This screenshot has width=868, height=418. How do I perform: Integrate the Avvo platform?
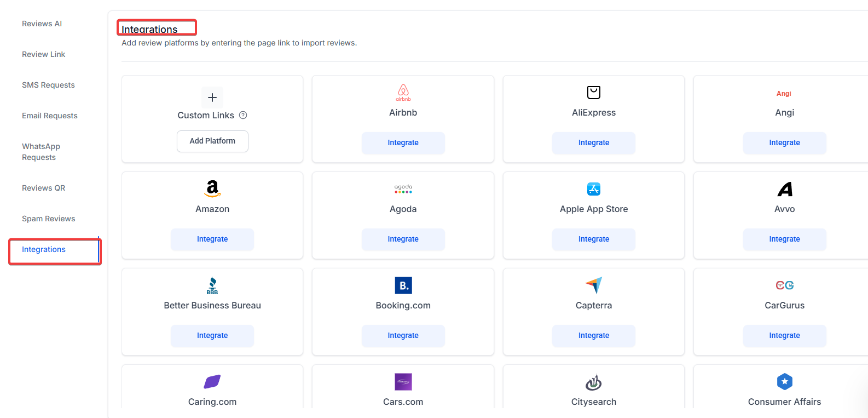[785, 239]
